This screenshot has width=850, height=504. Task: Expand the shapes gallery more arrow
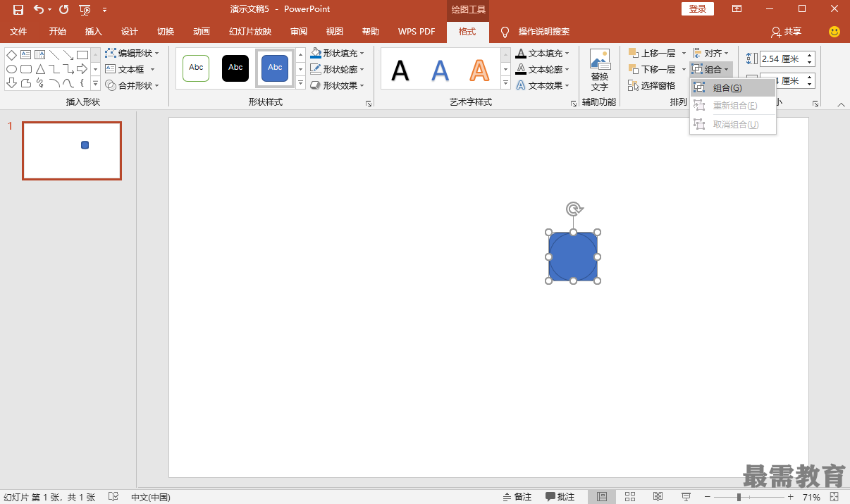(x=95, y=83)
